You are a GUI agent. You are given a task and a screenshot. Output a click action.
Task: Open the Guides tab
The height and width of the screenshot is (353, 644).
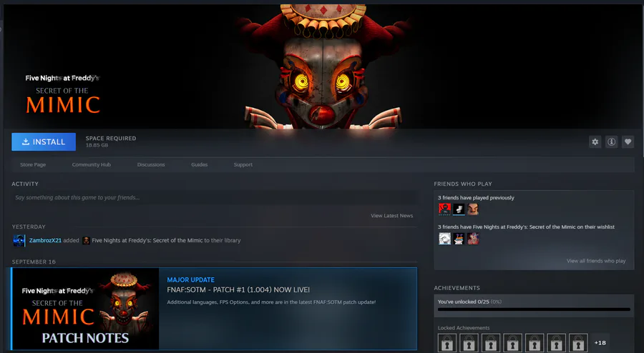(199, 165)
